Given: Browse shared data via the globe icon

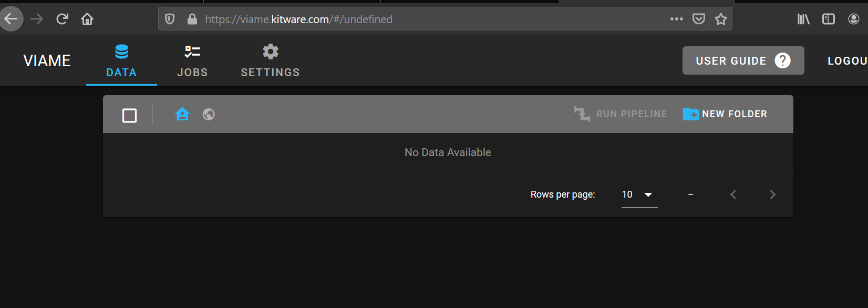Looking at the screenshot, I should tap(208, 114).
